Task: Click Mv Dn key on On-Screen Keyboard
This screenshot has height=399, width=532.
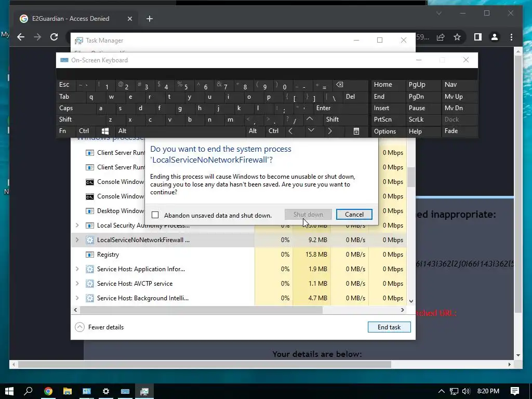Action: pos(460,108)
